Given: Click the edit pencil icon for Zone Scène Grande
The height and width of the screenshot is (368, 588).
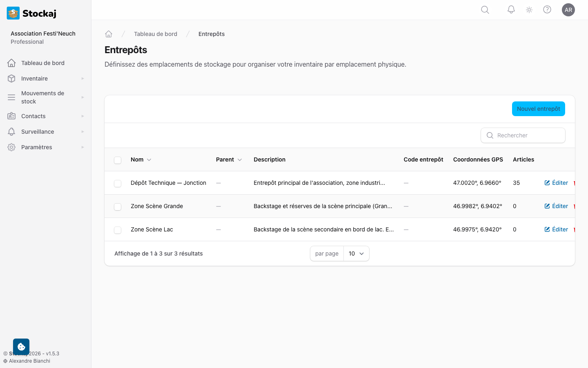Looking at the screenshot, I should point(547,206).
